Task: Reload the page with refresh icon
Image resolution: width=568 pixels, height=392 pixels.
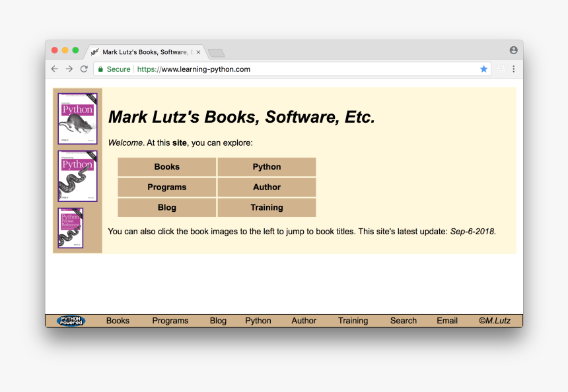Action: click(84, 69)
